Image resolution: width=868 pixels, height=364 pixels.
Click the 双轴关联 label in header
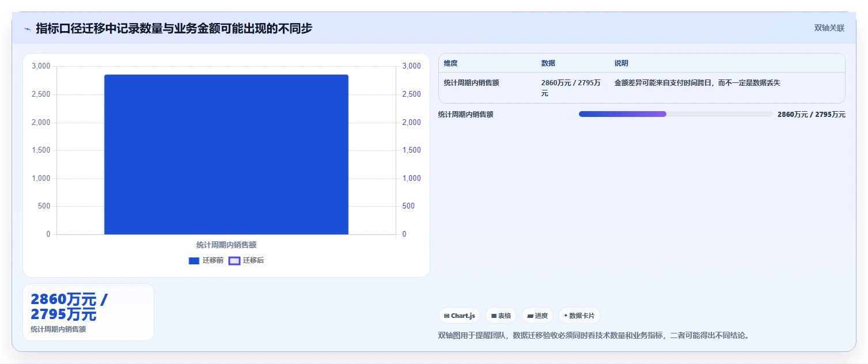[829, 28]
